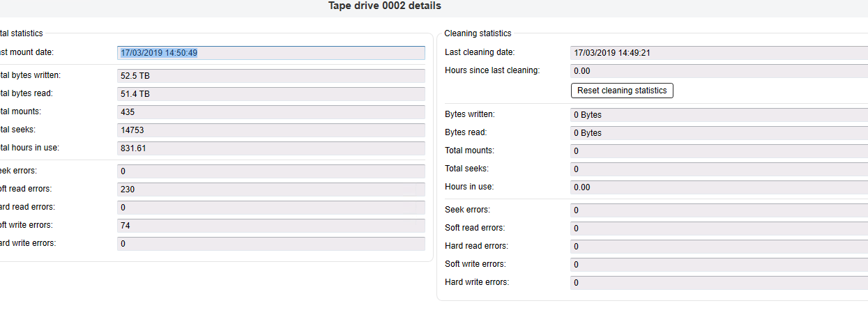Click Bytes written field in Cleaning statistics
The height and width of the screenshot is (317, 868).
pos(718,115)
